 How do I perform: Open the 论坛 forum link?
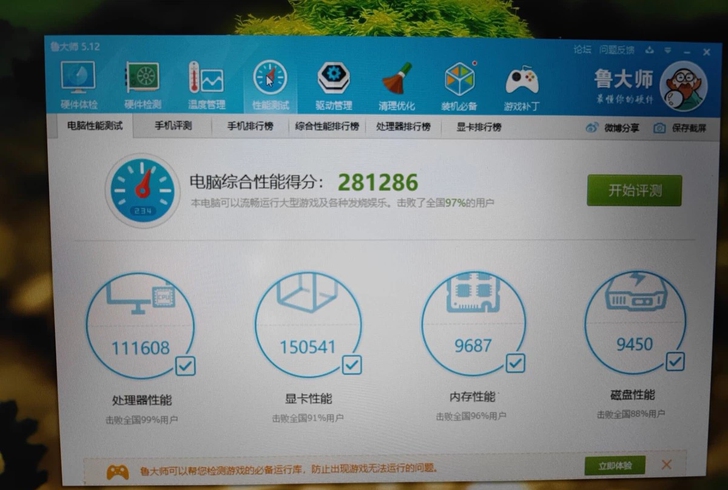(x=582, y=49)
